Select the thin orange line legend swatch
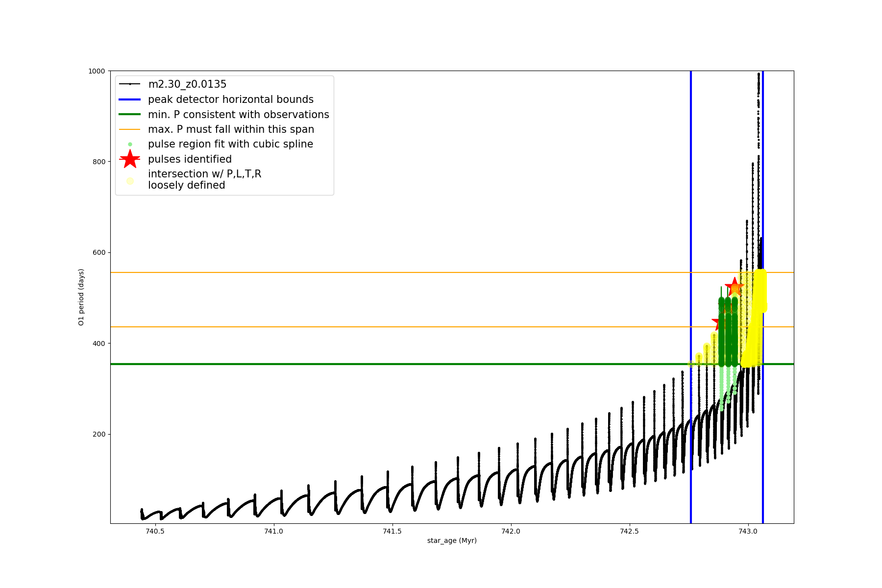This screenshot has width=882, height=588. point(130,129)
